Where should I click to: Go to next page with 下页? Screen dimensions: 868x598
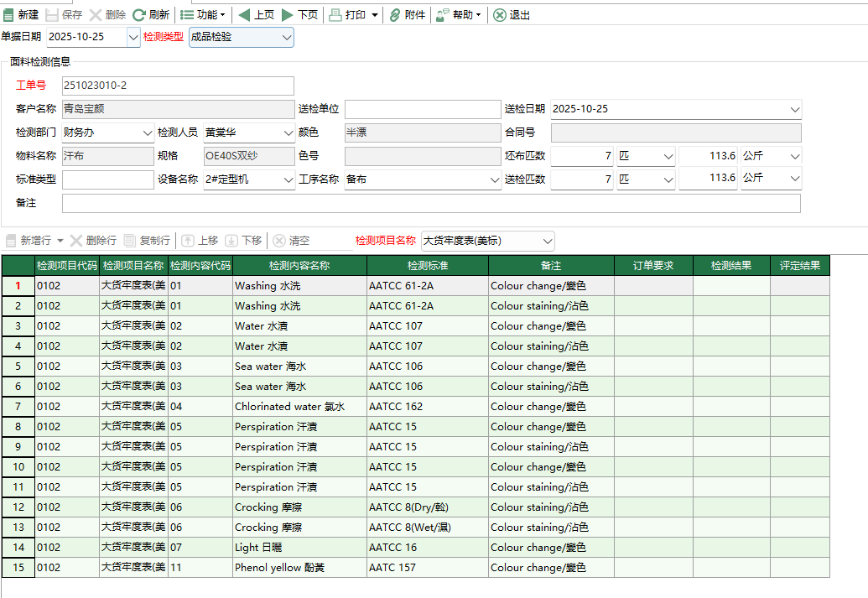click(x=288, y=15)
